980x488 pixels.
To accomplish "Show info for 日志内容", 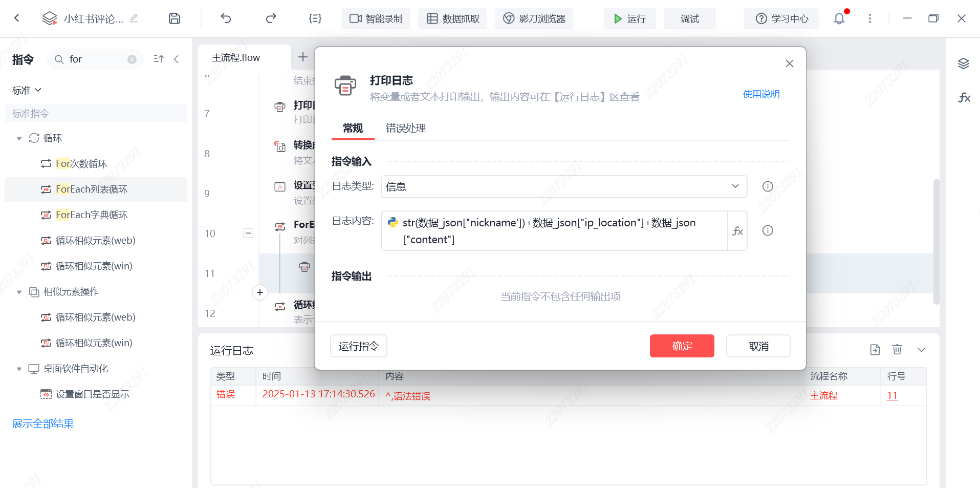I will [768, 230].
